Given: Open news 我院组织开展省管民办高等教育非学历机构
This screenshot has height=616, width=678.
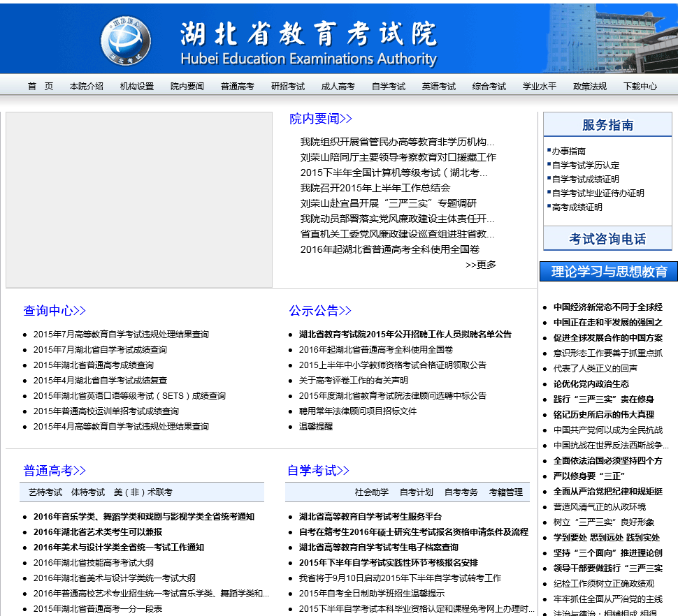Looking at the screenshot, I should coord(398,142).
